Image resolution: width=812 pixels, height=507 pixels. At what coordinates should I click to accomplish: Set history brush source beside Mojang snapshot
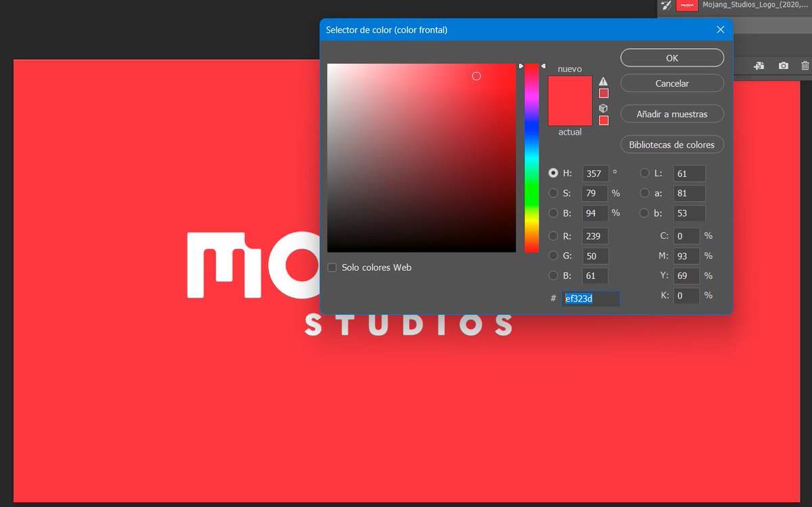click(665, 5)
